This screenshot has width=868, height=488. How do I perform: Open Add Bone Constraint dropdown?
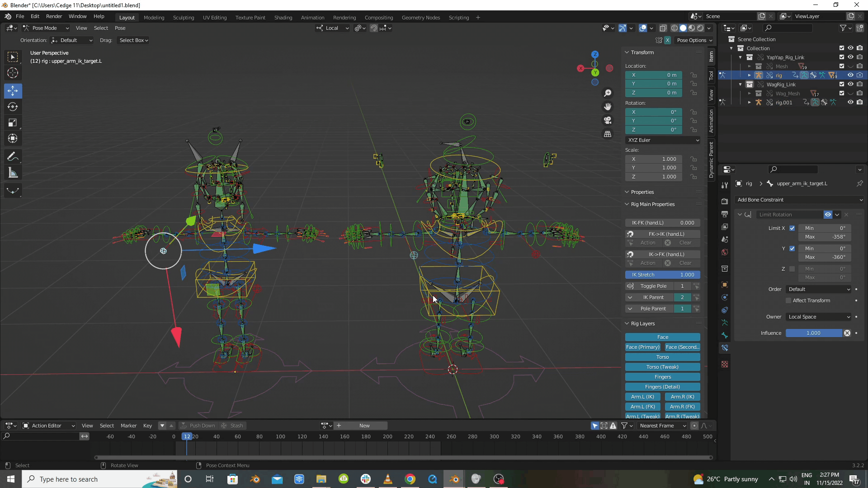point(799,200)
